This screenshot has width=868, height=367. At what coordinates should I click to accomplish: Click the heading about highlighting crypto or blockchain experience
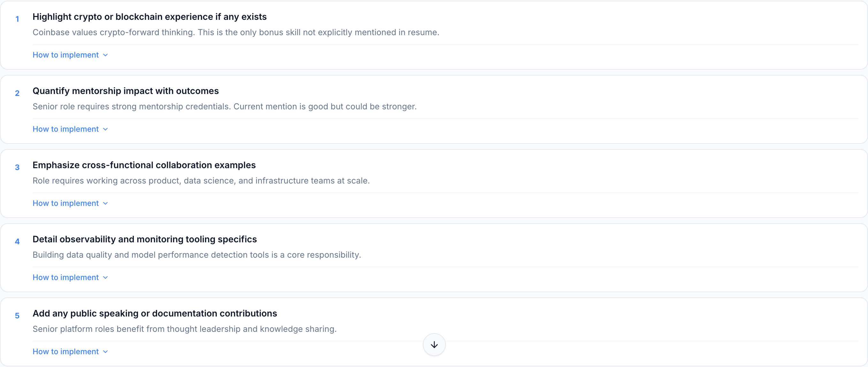click(x=149, y=17)
